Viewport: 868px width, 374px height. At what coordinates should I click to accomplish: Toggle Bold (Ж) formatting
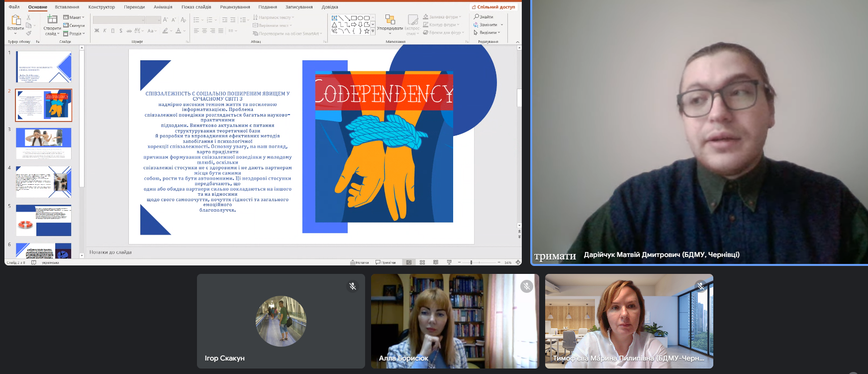pyautogui.click(x=96, y=31)
